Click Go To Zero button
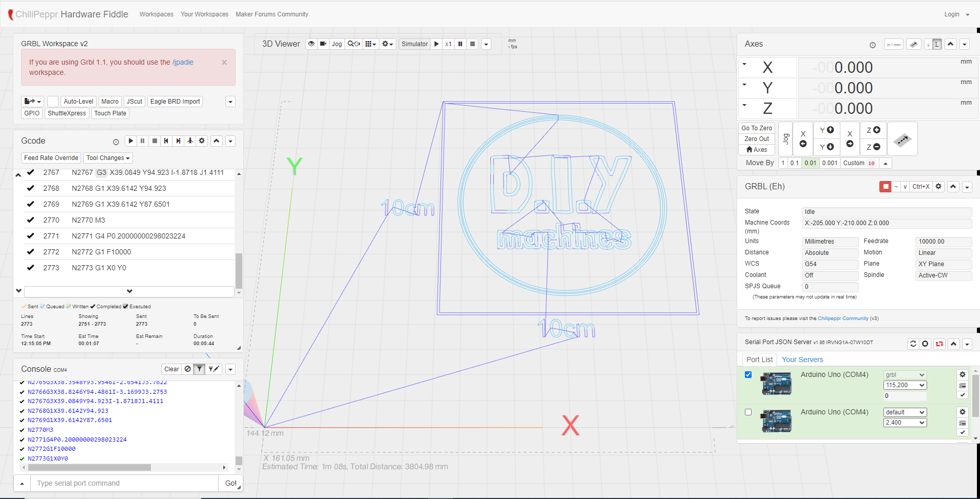980x499 pixels. click(x=757, y=128)
